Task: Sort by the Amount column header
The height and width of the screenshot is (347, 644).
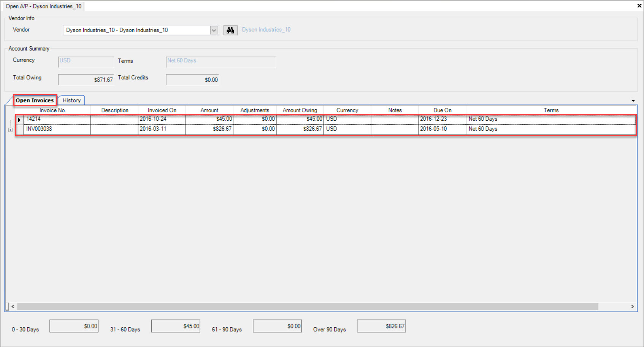Action: 209,110
